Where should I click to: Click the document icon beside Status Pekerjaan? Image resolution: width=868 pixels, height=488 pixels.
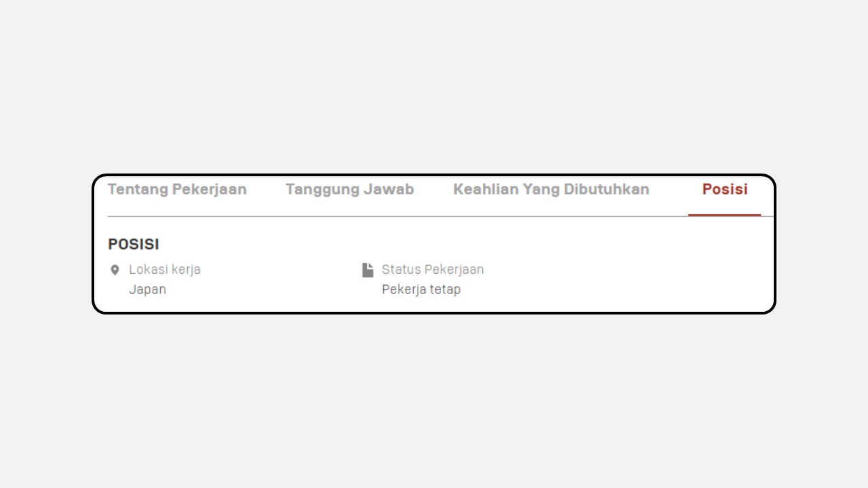tap(368, 270)
